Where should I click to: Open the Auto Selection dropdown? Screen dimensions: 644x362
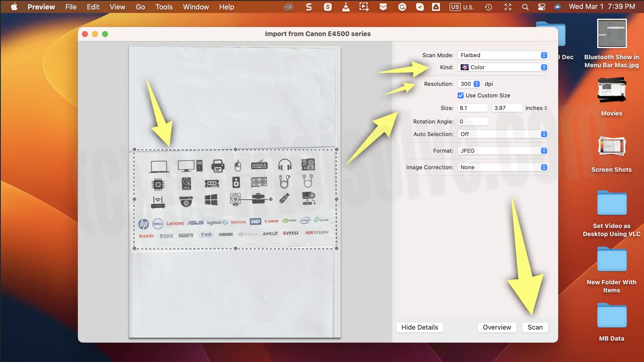(503, 134)
